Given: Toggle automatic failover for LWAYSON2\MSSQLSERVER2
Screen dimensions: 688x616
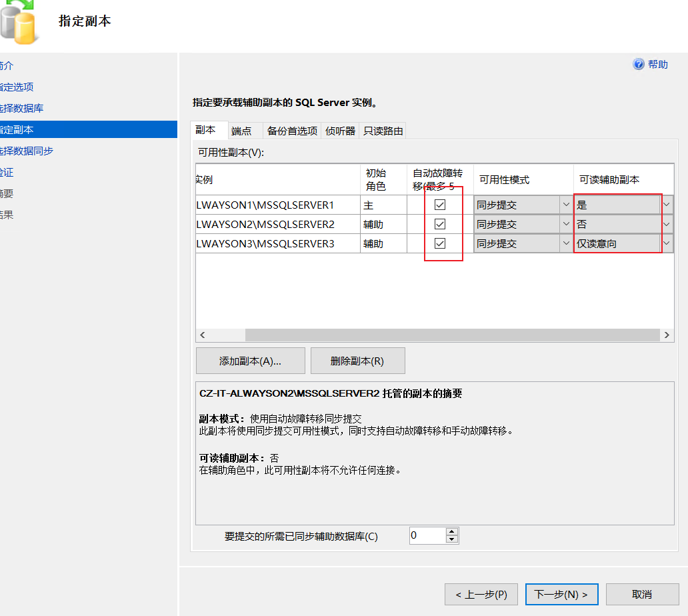Looking at the screenshot, I should coord(439,224).
